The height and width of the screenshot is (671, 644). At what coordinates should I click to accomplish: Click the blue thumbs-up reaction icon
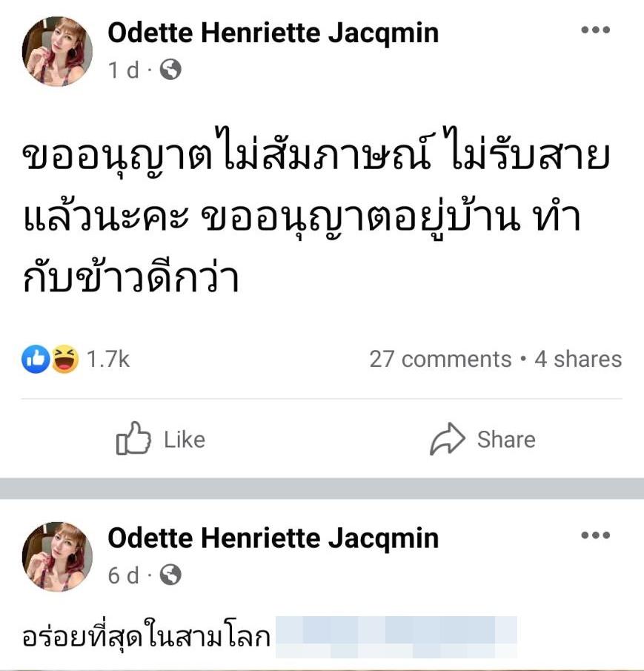tap(36, 360)
